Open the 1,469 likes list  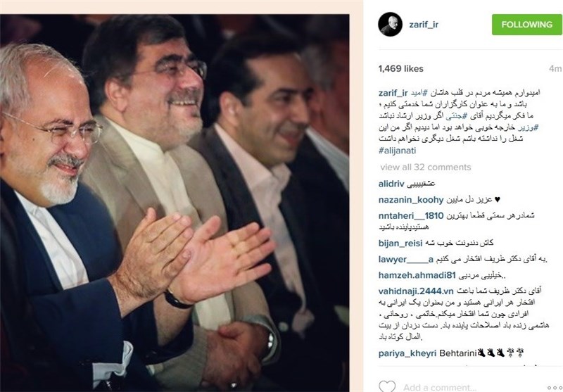(400, 68)
